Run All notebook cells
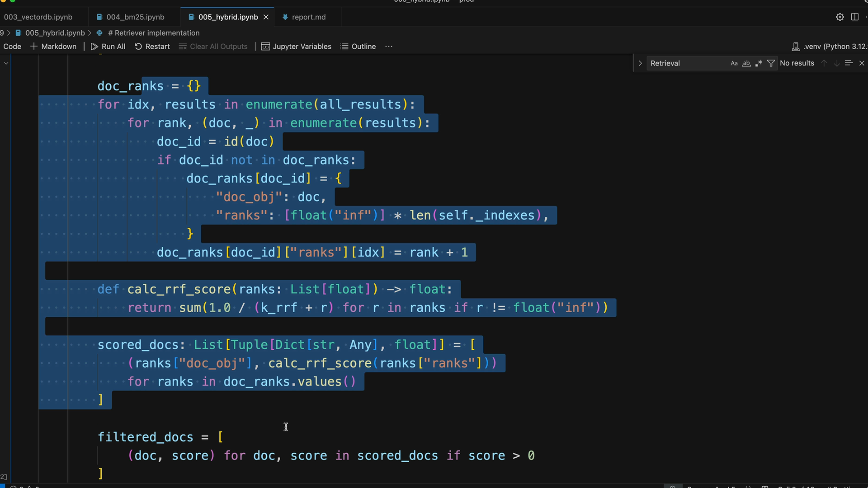Screen dimensions: 868x488 click(x=108, y=47)
